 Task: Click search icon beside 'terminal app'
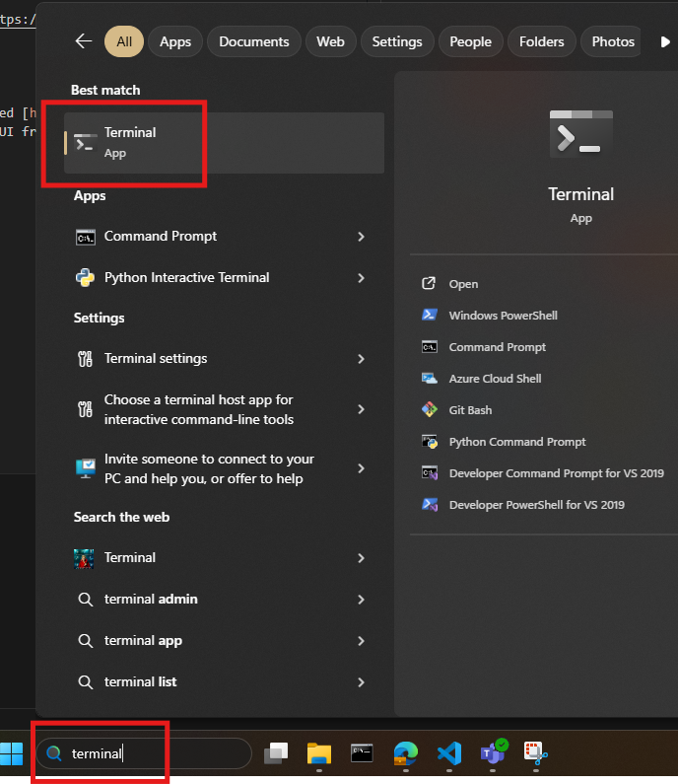(86, 641)
